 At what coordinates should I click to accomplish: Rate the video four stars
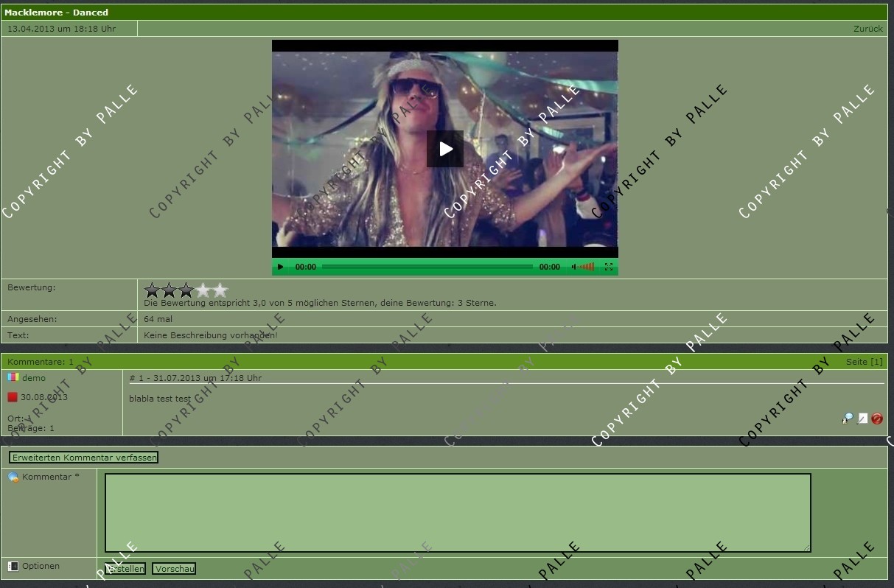(203, 290)
